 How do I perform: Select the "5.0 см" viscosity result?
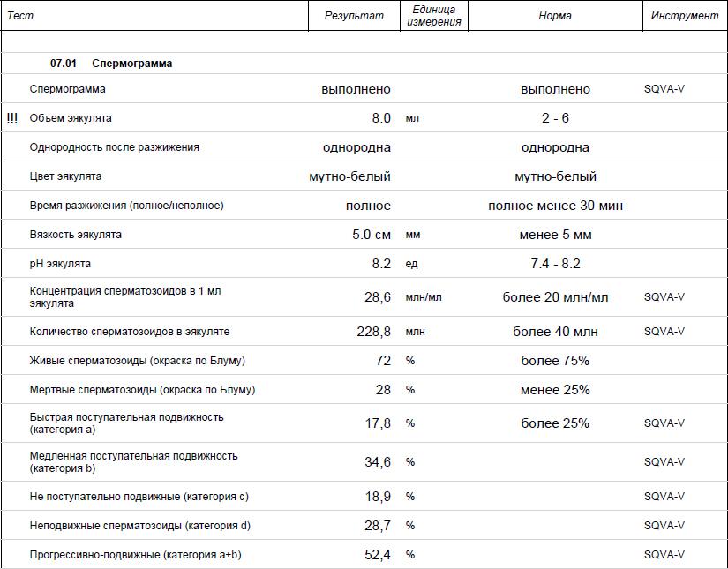[x=371, y=235]
